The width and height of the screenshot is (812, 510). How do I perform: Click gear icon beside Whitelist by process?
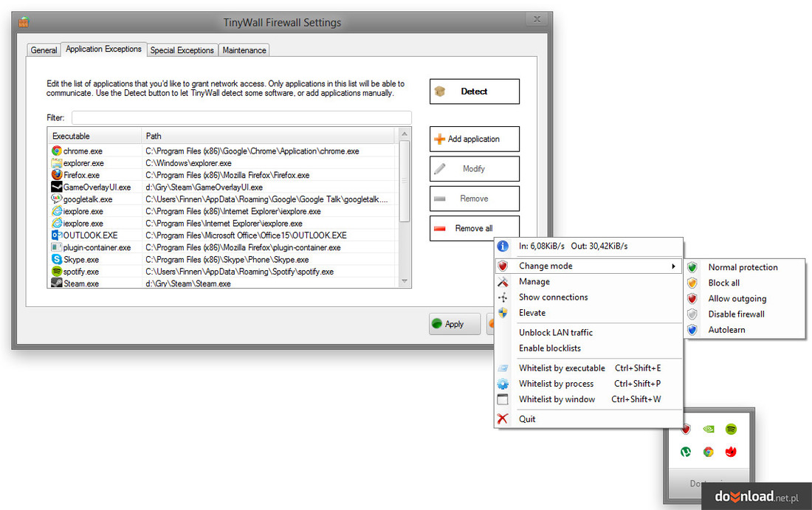pos(502,384)
